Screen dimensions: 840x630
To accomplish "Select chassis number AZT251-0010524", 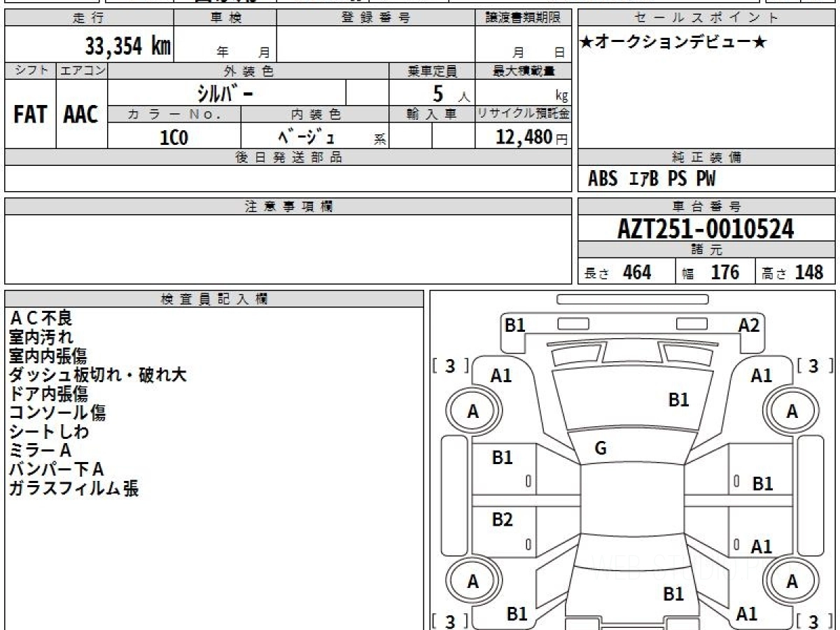I will pyautogui.click(x=706, y=229).
